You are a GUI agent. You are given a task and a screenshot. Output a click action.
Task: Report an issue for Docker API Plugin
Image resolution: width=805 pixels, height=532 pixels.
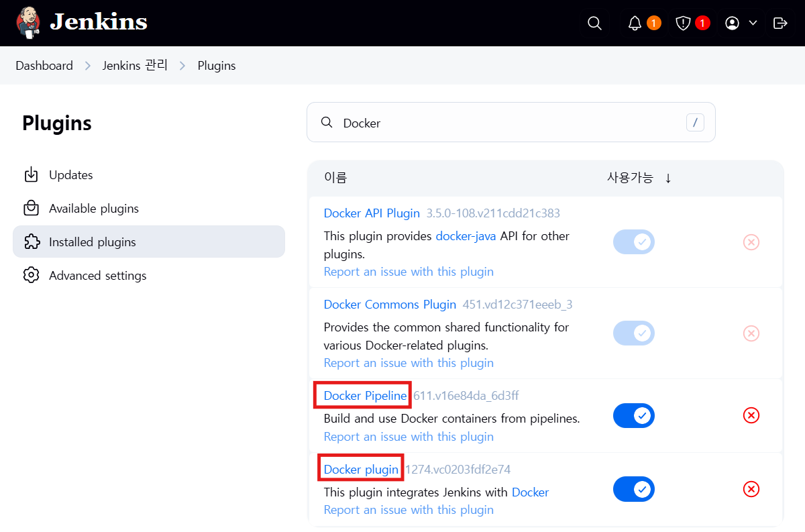point(409,272)
